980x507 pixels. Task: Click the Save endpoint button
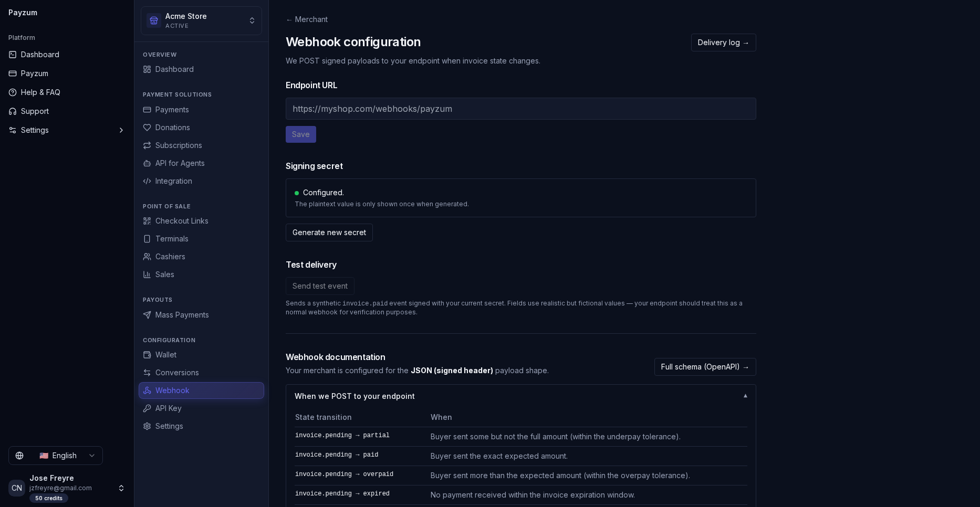pos(301,134)
